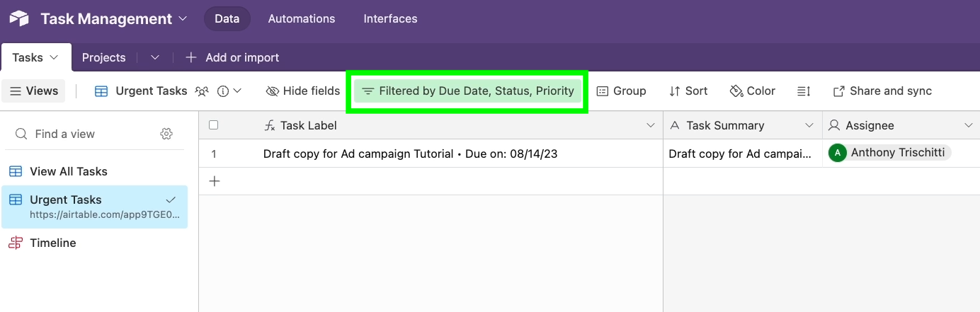Click the row height icon
The image size is (980, 312).
804,91
